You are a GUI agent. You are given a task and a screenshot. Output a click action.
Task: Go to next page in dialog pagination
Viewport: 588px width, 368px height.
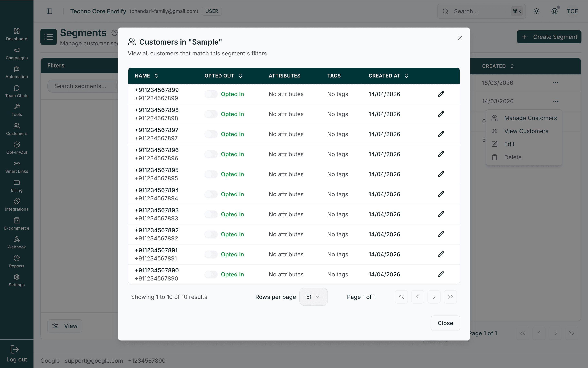pyautogui.click(x=434, y=297)
